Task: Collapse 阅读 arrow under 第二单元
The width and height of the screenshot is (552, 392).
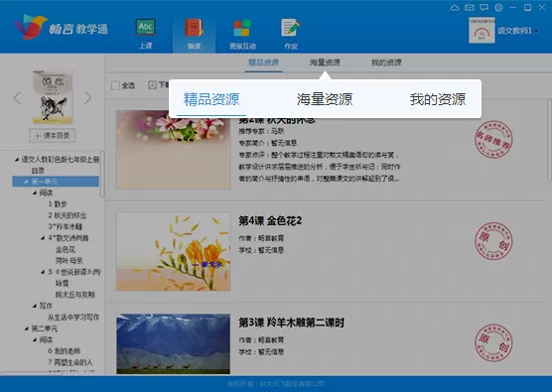Action: click(x=34, y=340)
